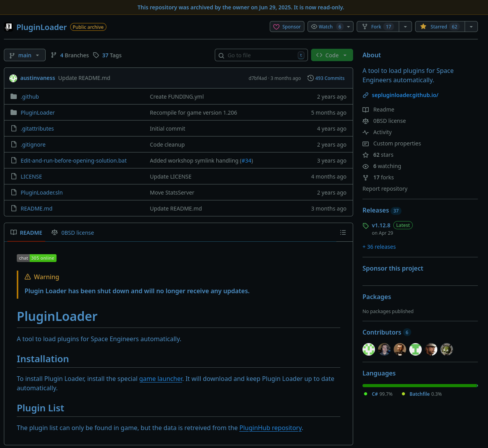Click the v1.12.8 release tag icon
Screen dimensions: 488x448
pos(366,226)
